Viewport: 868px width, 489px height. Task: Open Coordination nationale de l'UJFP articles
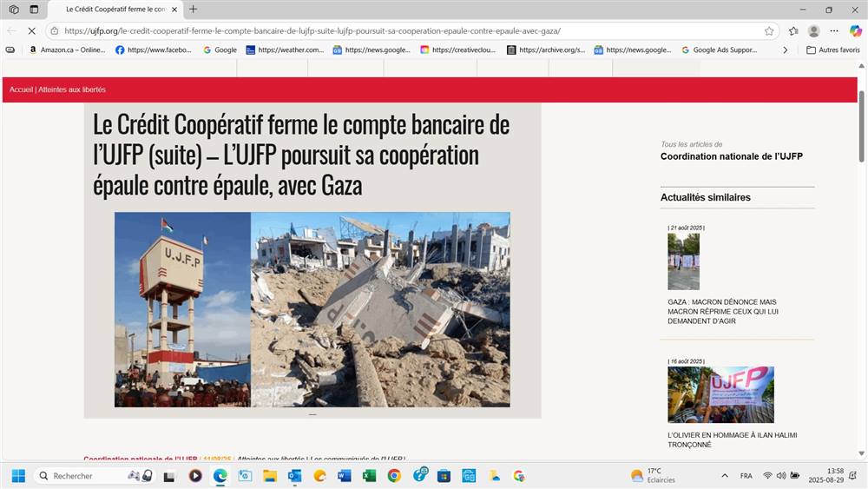coord(731,156)
